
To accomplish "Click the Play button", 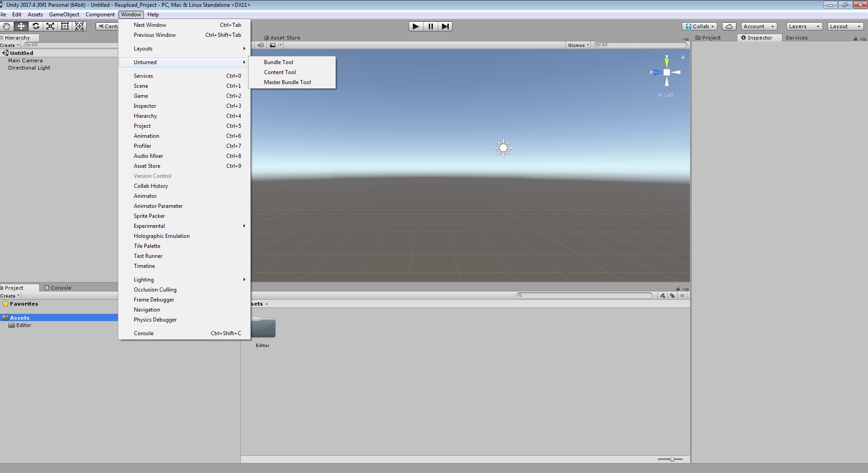I will (416, 26).
